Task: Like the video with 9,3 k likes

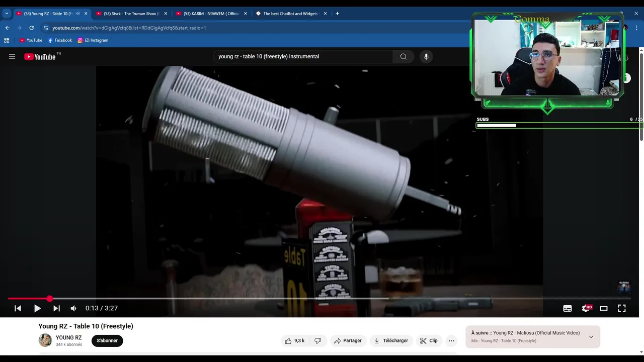Action: (295, 341)
